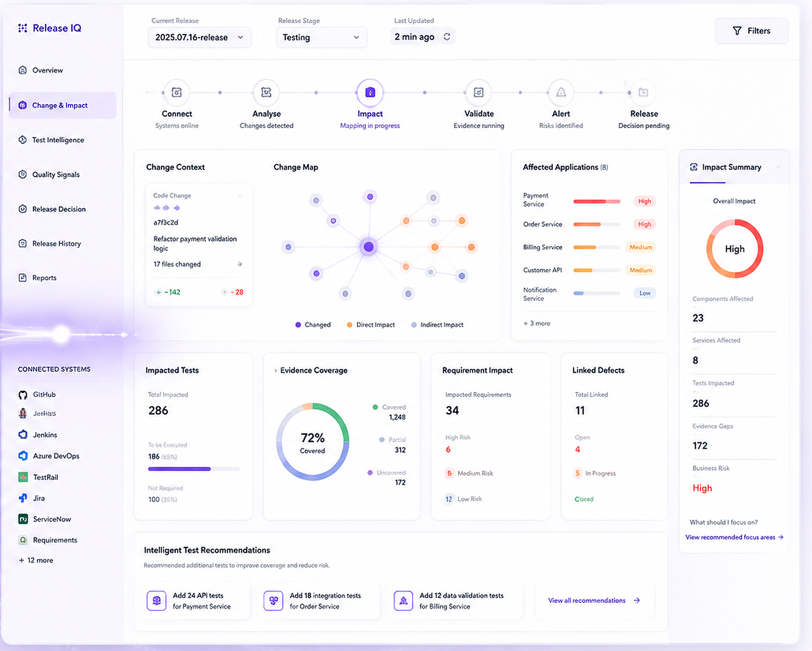Open TestRail connected system
The height and width of the screenshot is (651, 812).
(39, 477)
